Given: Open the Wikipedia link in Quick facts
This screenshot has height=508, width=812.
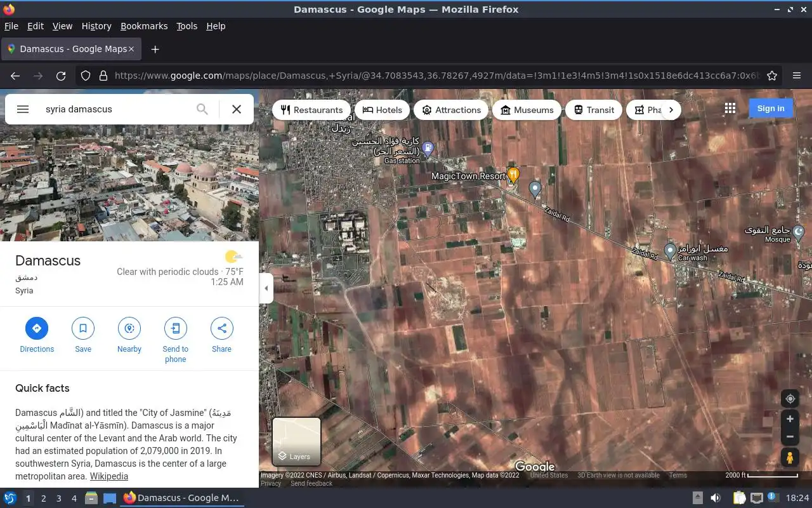Looking at the screenshot, I should point(108,476).
